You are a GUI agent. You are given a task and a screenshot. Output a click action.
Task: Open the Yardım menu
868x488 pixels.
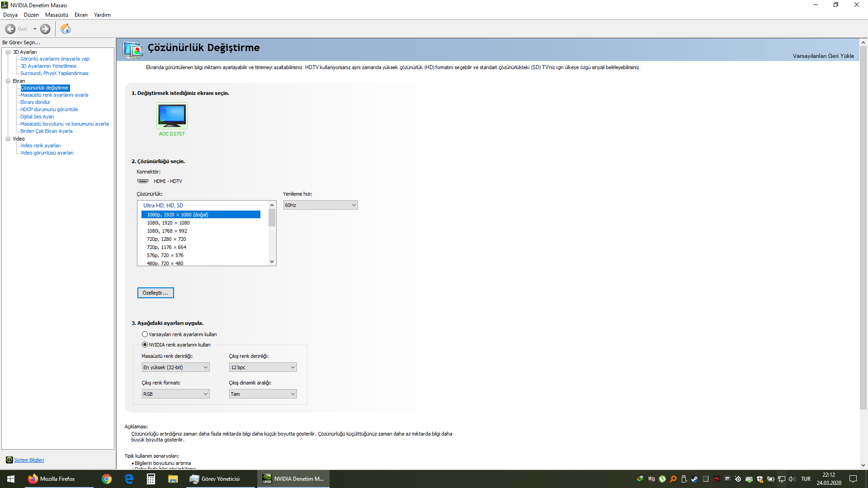[x=102, y=15]
